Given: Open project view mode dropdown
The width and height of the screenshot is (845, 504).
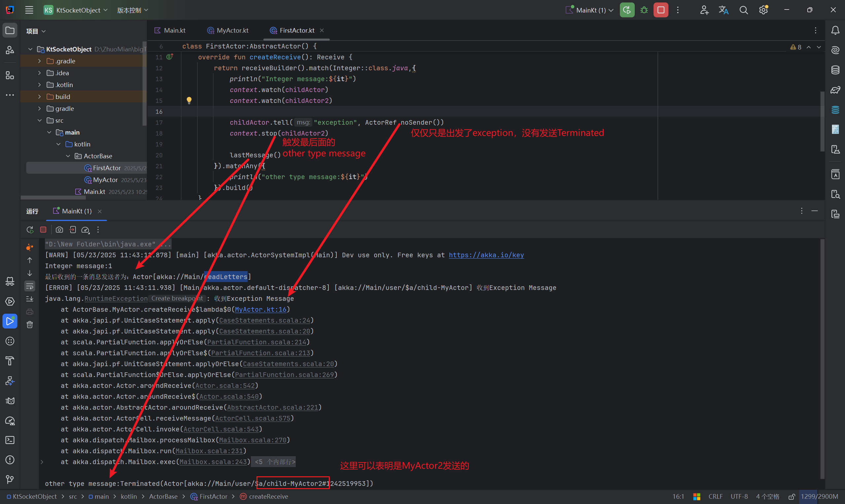Looking at the screenshot, I should (36, 31).
